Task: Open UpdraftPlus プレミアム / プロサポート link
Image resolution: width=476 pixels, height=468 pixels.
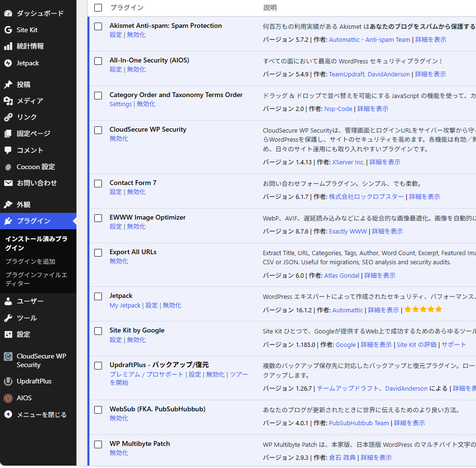Action: pos(146,375)
